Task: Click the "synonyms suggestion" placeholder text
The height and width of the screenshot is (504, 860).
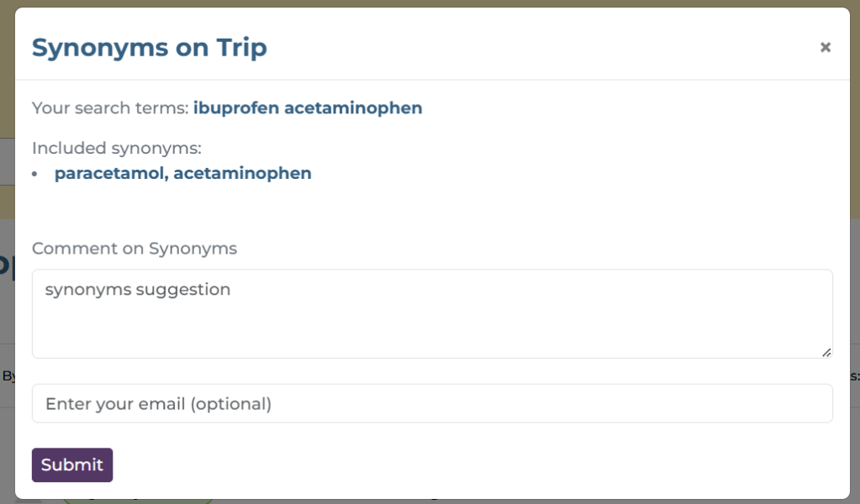Action: (x=138, y=290)
